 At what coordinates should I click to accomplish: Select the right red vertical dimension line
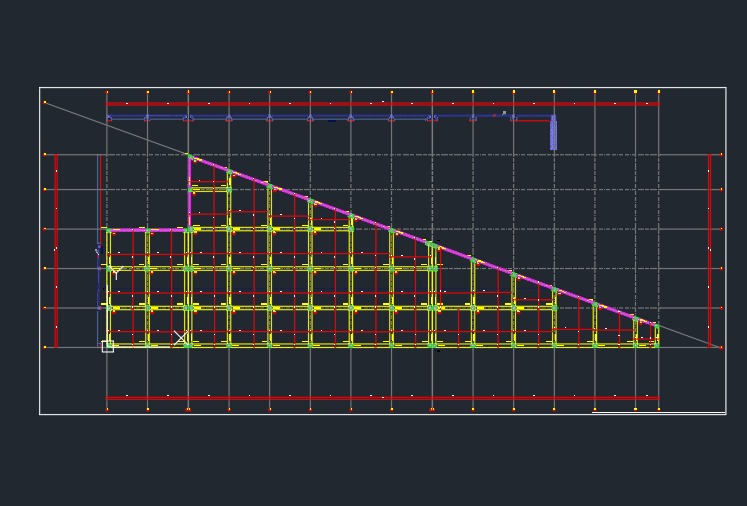[x=710, y=250]
